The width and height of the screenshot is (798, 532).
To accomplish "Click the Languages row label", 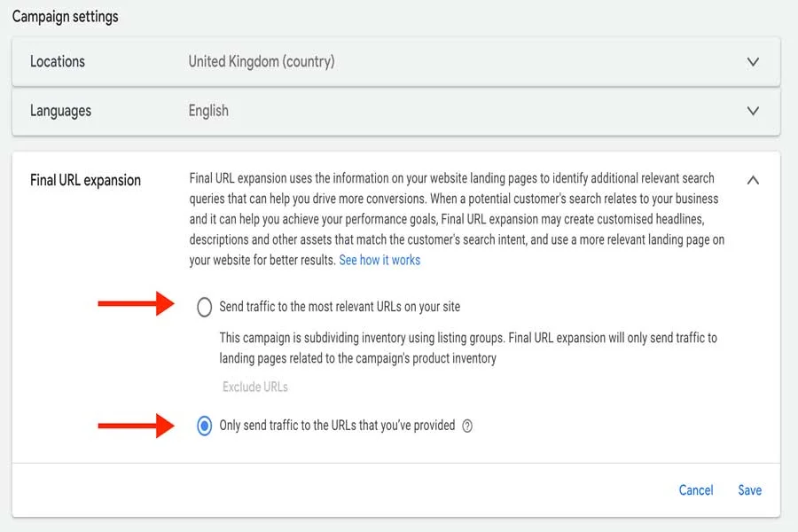I will click(60, 112).
